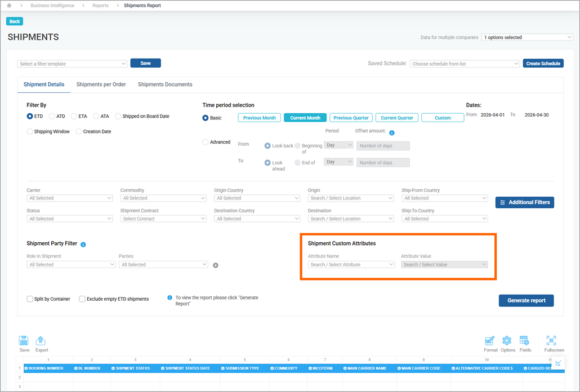
Task: Click the Export icon above the grid
Action: click(41, 340)
